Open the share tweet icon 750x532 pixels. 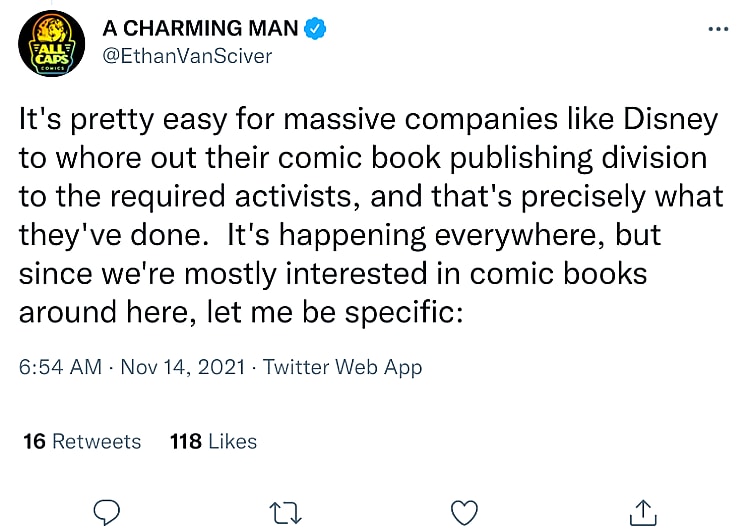[643, 513]
